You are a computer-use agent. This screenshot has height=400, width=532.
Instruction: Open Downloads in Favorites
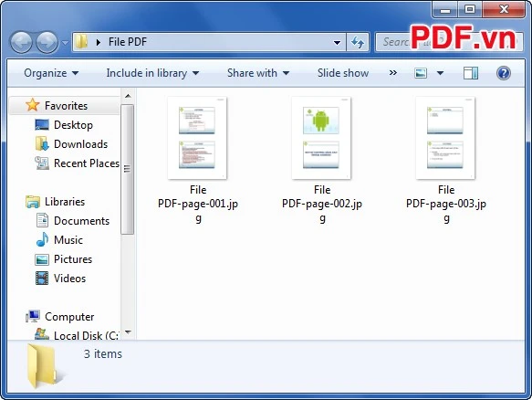click(80, 144)
